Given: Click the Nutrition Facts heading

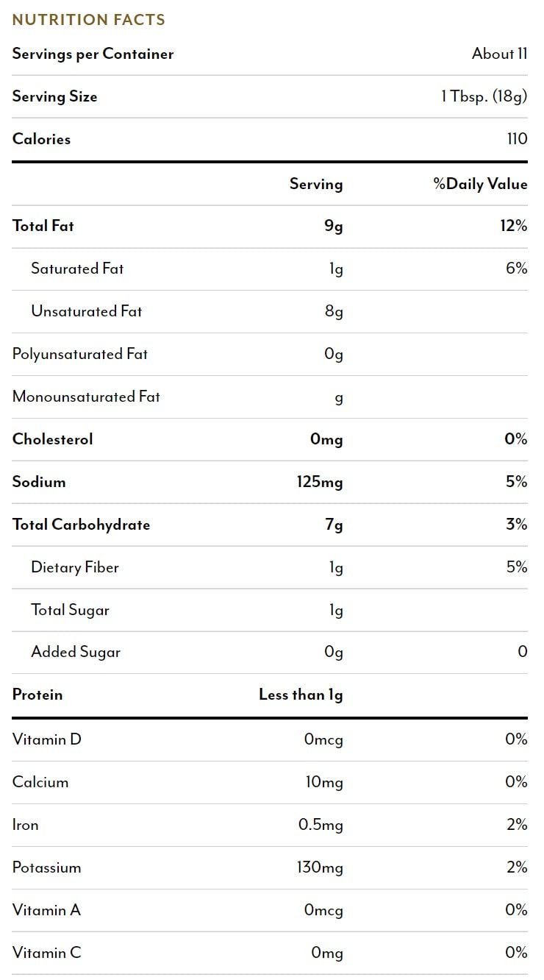Looking at the screenshot, I should (89, 20).
